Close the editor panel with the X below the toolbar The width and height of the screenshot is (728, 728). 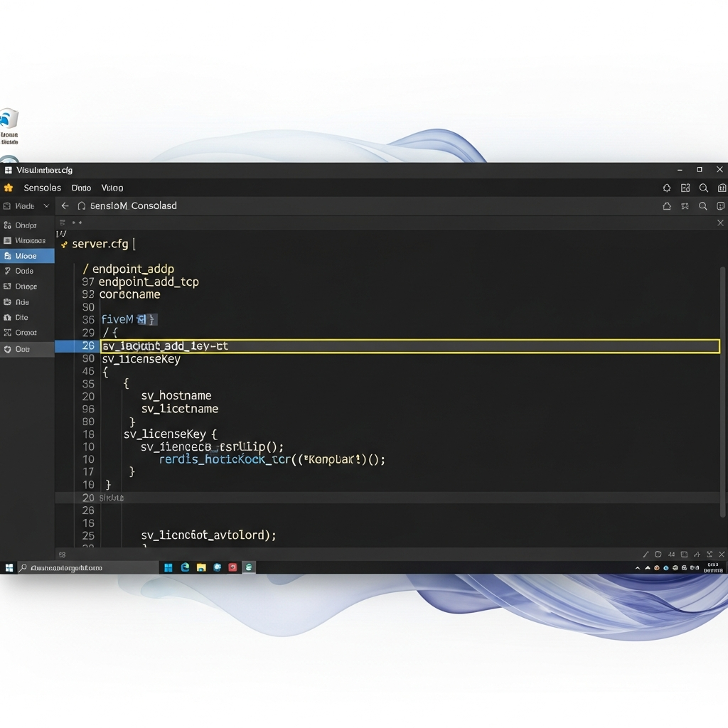[721, 223]
